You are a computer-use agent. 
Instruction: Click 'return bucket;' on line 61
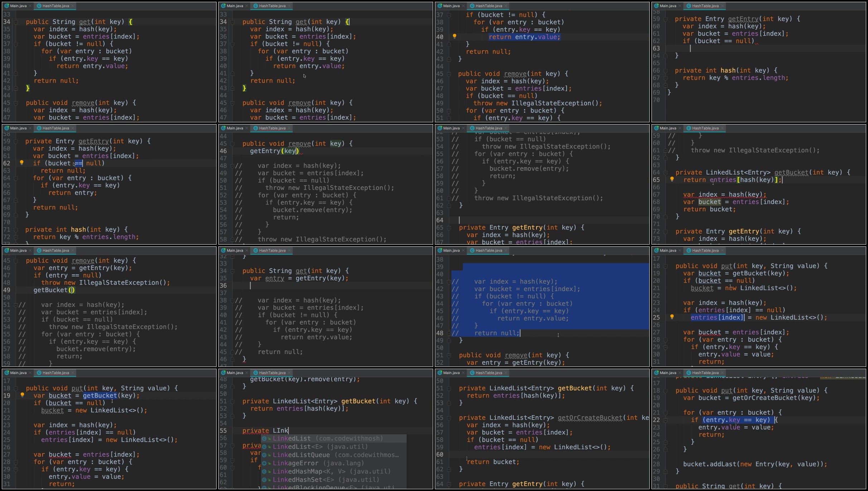[493, 462]
